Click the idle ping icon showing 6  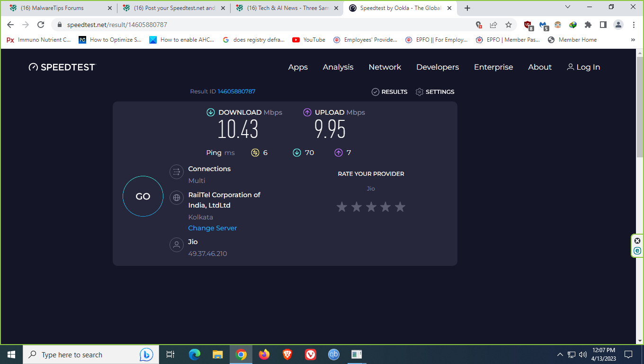click(x=255, y=153)
